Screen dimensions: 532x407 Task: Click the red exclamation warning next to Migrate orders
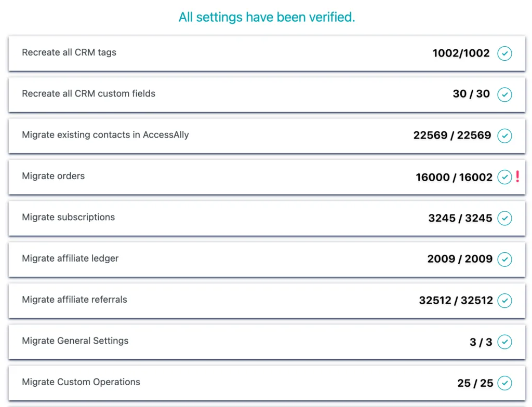click(x=517, y=177)
